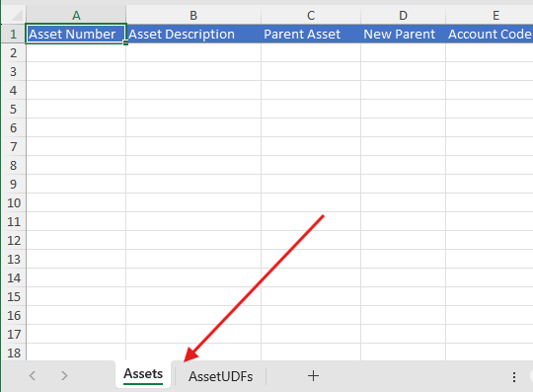533x392 pixels.
Task: Select column C header
Action: coord(311,15)
